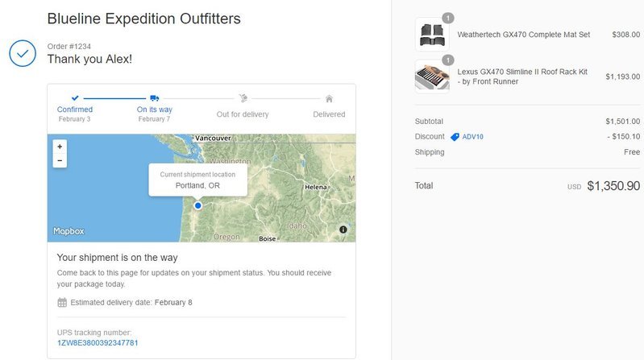Click the Out for delivery step icon
644x360 pixels.
[x=243, y=98]
